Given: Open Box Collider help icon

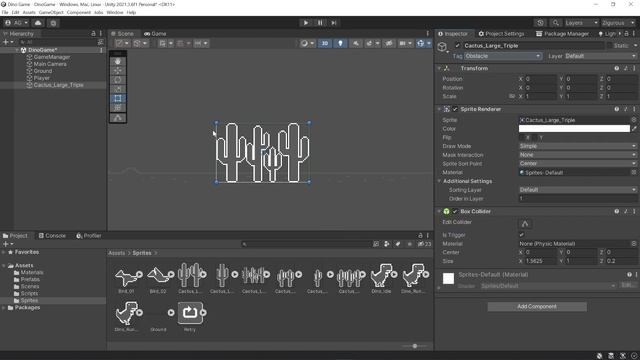Looking at the screenshot, I should point(616,211).
